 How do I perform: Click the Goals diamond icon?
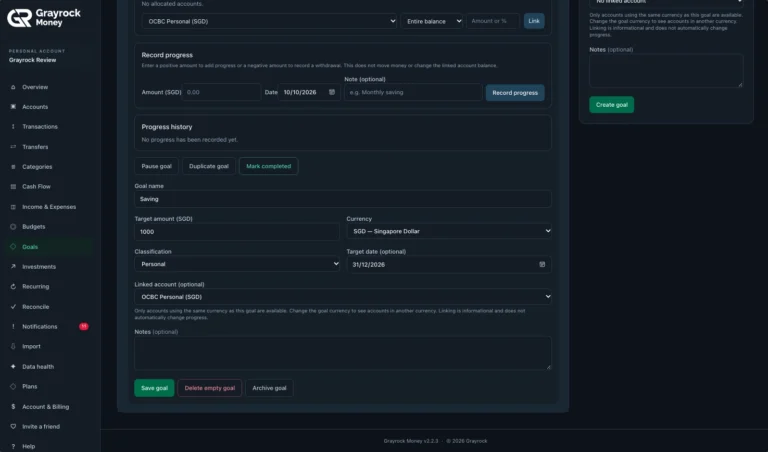[x=13, y=247]
